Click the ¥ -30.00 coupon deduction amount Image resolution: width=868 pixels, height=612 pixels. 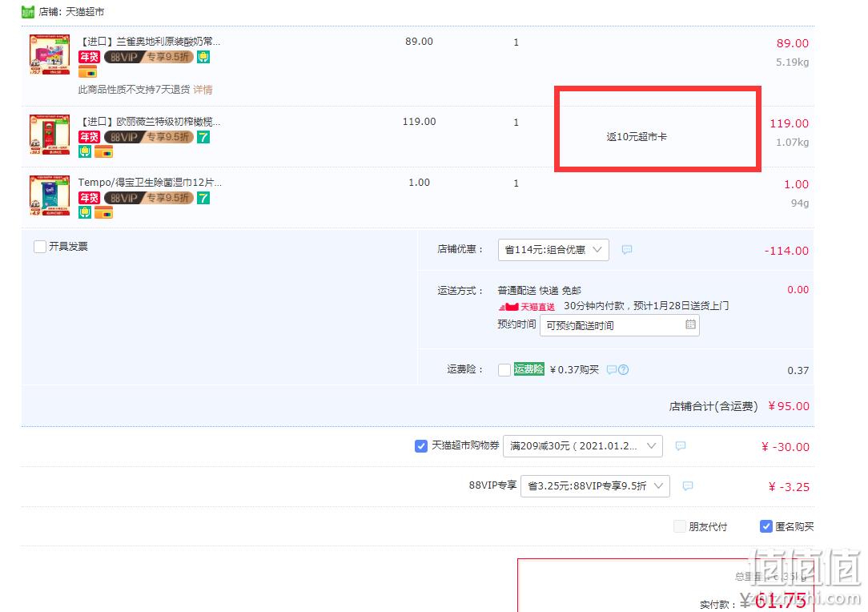[786, 446]
